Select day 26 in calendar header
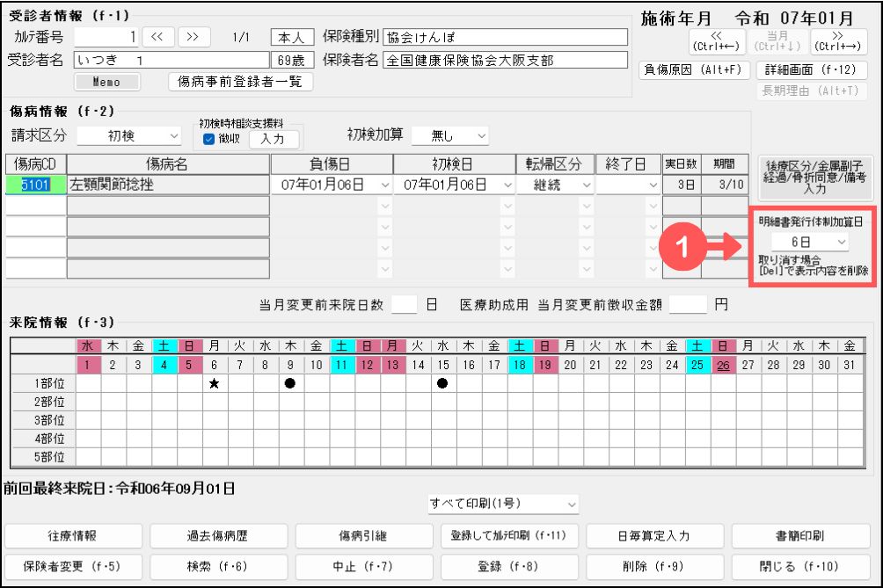Image resolution: width=883 pixels, height=588 pixels. point(723,364)
